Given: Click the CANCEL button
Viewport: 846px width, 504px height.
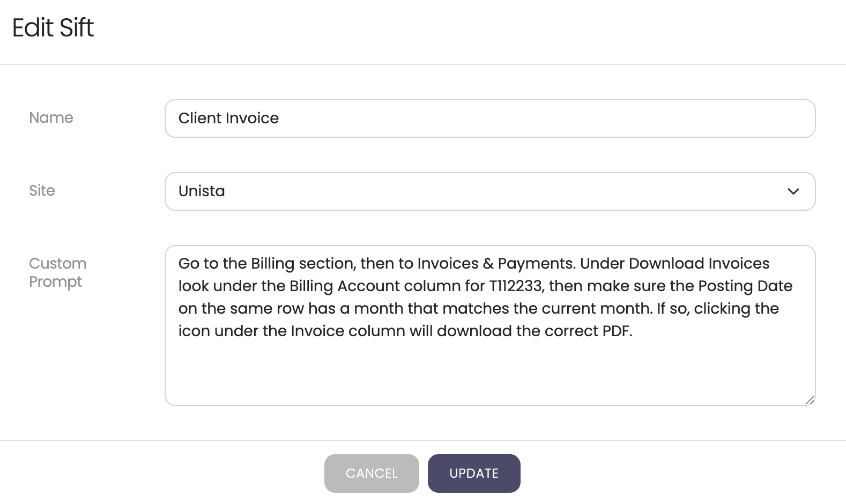Looking at the screenshot, I should click(x=372, y=473).
